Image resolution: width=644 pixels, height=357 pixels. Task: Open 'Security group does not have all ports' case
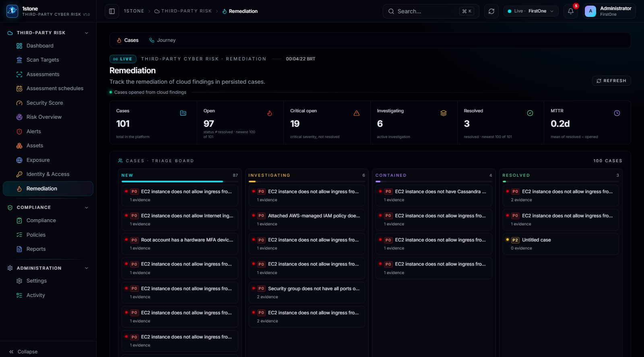pos(307,293)
